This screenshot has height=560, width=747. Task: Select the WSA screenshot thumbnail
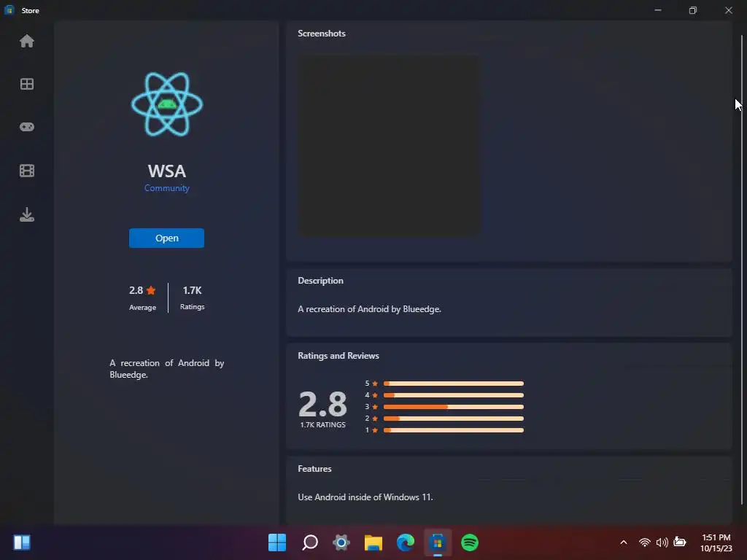(390, 145)
